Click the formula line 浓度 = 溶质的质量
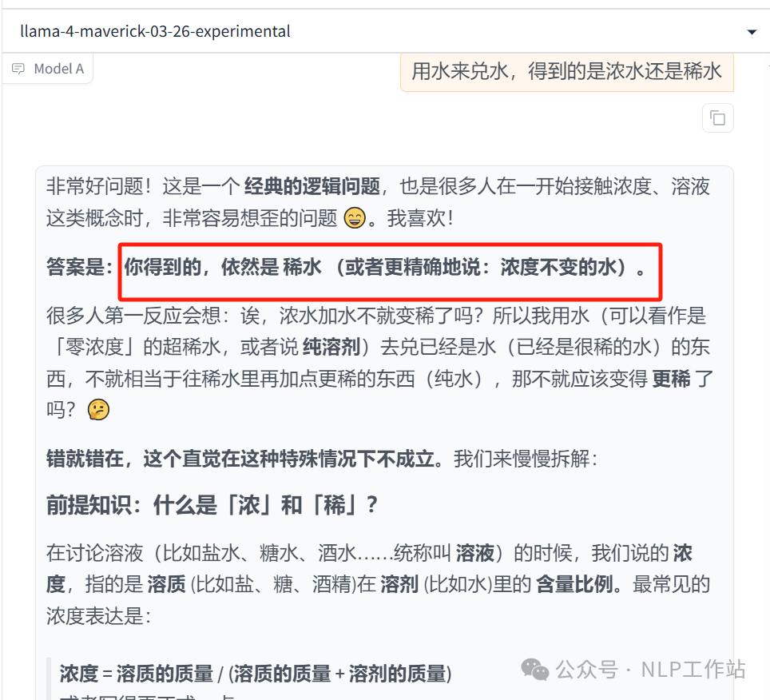770x700 pixels. pos(256,674)
